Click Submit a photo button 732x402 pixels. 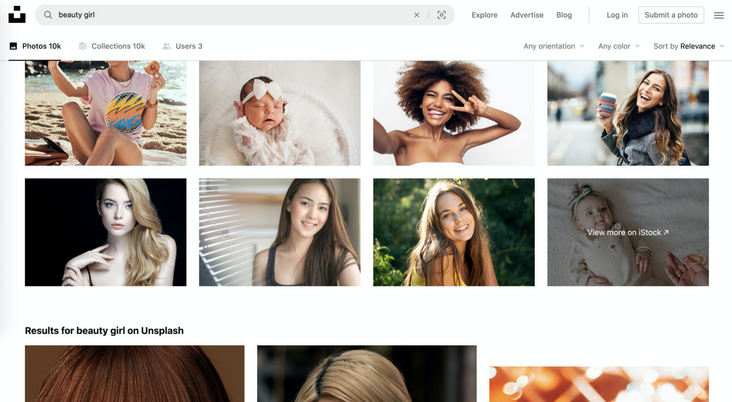point(671,15)
